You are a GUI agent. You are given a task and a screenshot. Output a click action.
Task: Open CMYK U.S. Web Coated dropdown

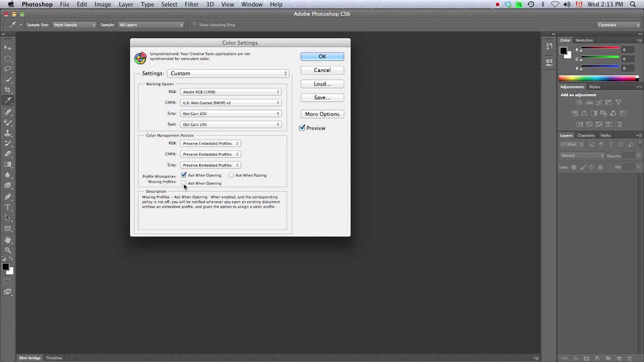tap(230, 103)
